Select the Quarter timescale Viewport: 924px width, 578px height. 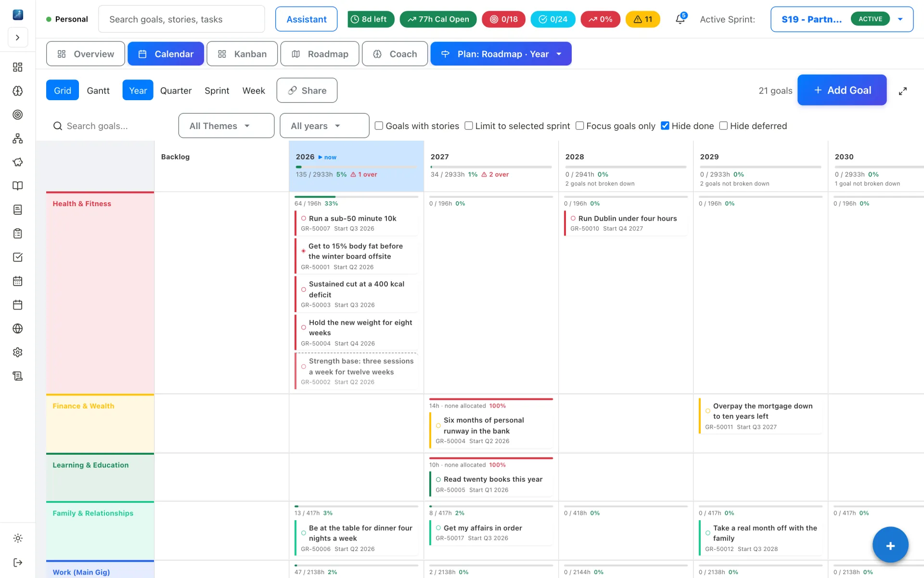pos(176,90)
